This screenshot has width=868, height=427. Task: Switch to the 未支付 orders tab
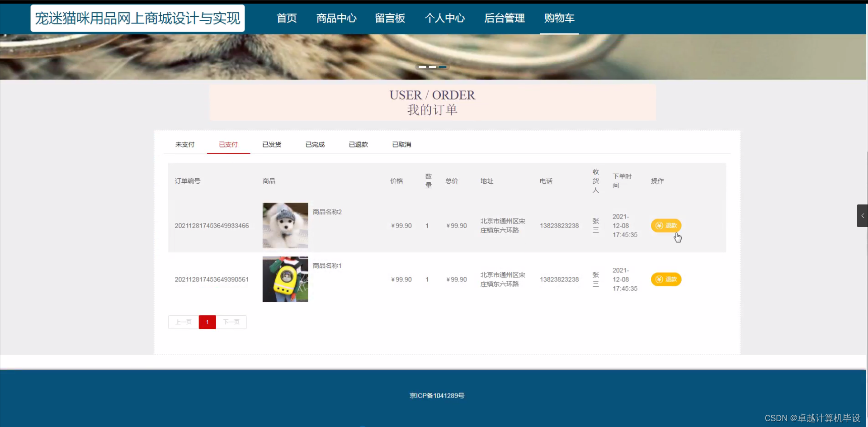coord(184,144)
